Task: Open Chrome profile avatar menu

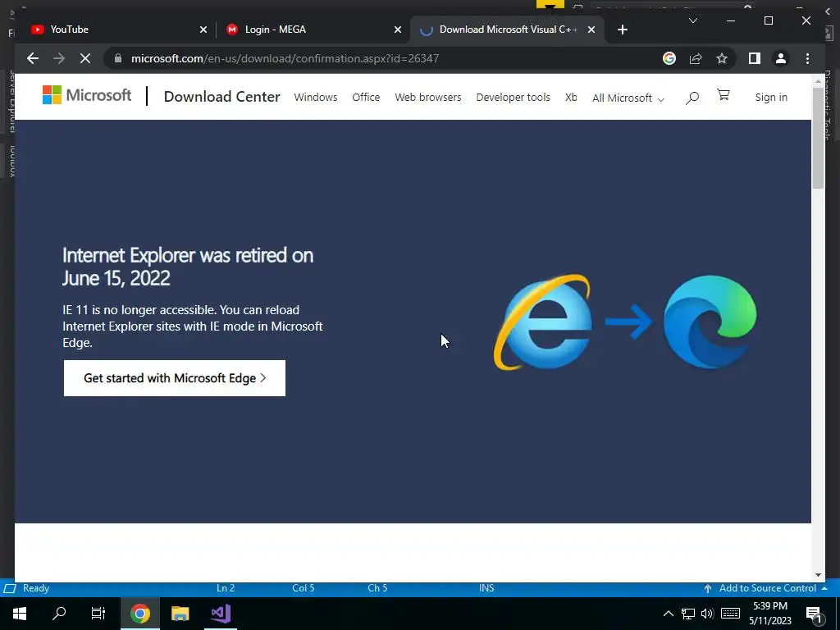Action: click(781, 58)
